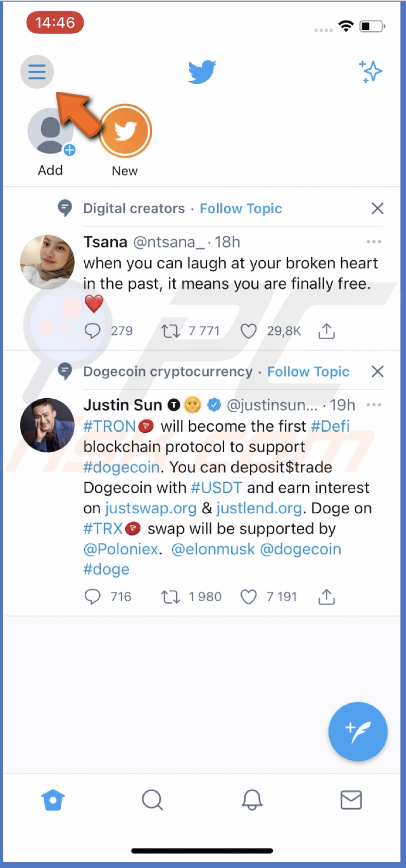Open the navigation menu
Viewport: 406px width, 868px height.
click(x=36, y=71)
